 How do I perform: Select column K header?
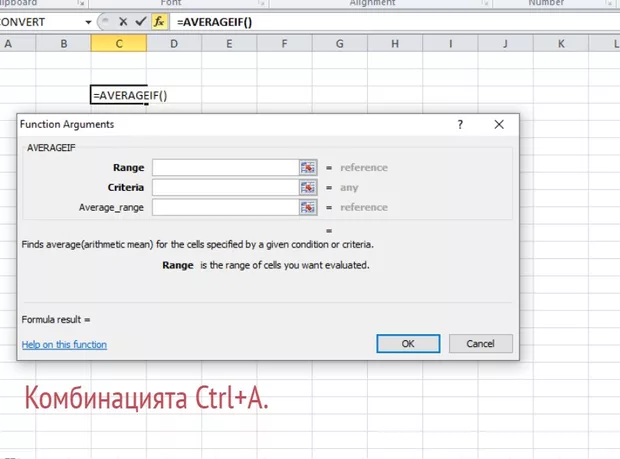coord(561,43)
